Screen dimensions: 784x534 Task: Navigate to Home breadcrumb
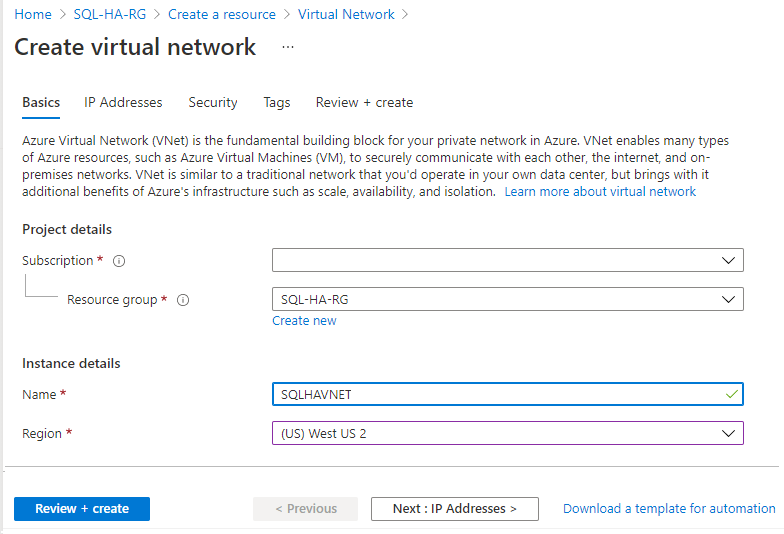(33, 15)
